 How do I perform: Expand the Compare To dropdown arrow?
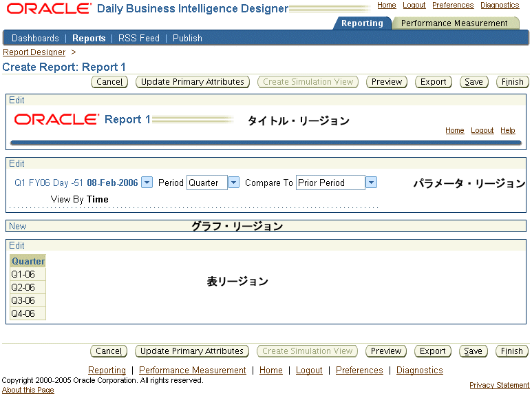(371, 183)
